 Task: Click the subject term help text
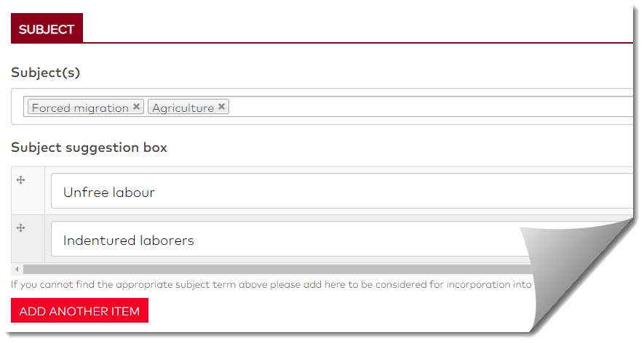pyautogui.click(x=269, y=285)
